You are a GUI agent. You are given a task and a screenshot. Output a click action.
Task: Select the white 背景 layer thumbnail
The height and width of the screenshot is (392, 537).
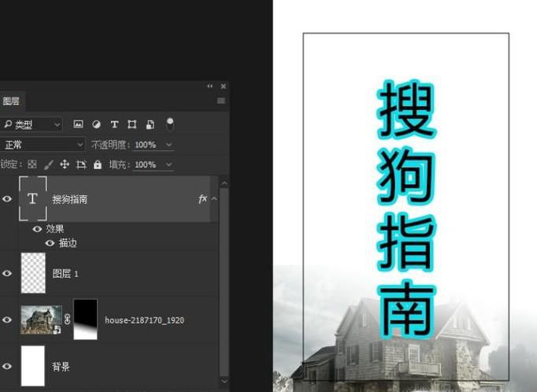click(33, 366)
